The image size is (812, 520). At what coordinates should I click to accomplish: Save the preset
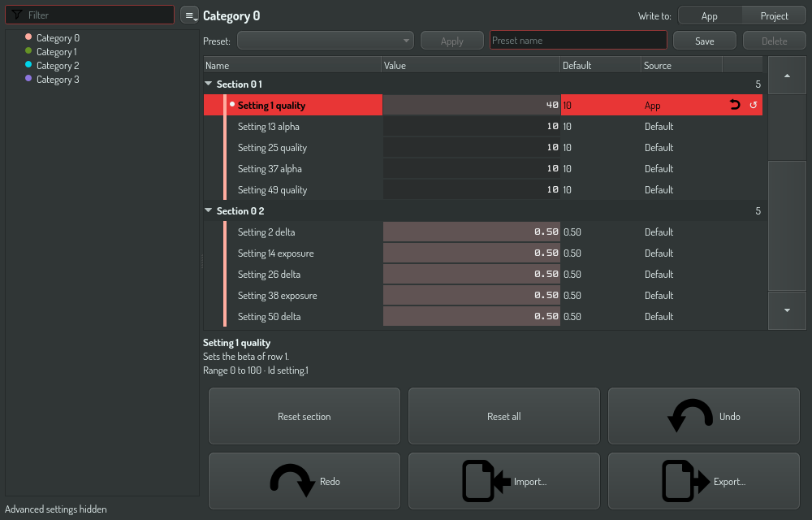coord(704,41)
